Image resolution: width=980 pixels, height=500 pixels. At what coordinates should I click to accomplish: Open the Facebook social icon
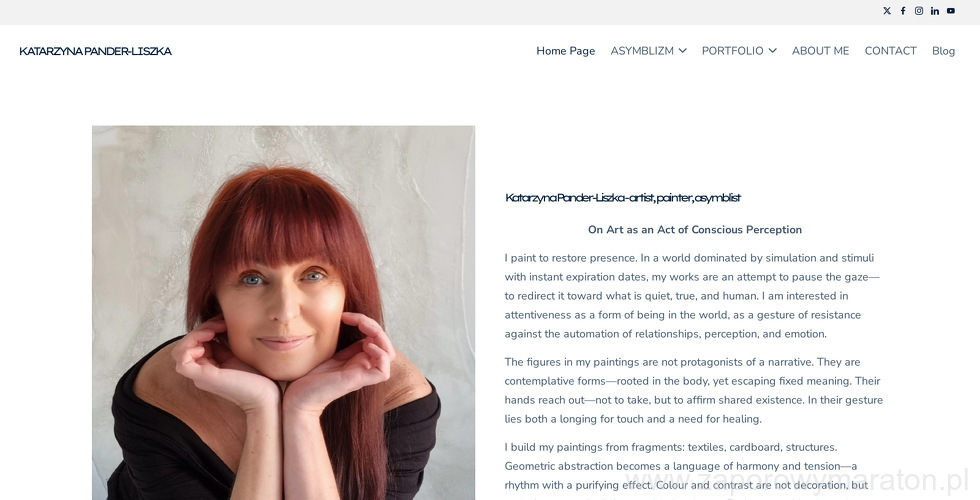tap(903, 11)
